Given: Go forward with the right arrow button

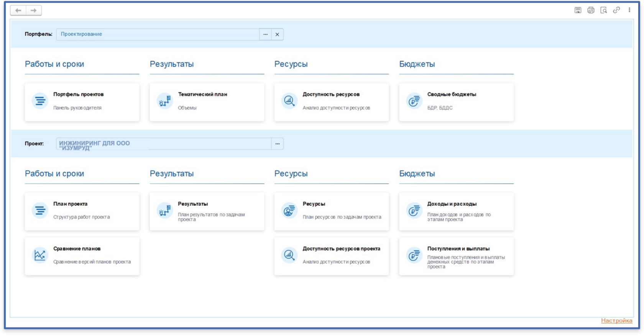Looking at the screenshot, I should (34, 10).
